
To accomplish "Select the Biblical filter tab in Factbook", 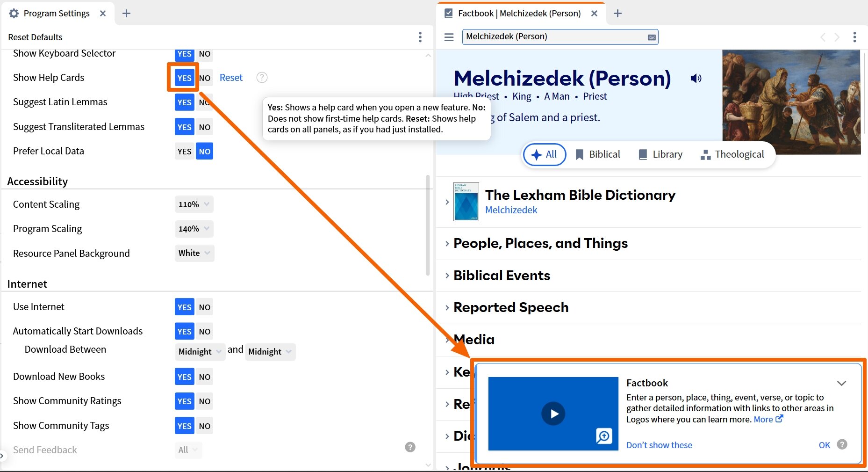I will tap(604, 154).
